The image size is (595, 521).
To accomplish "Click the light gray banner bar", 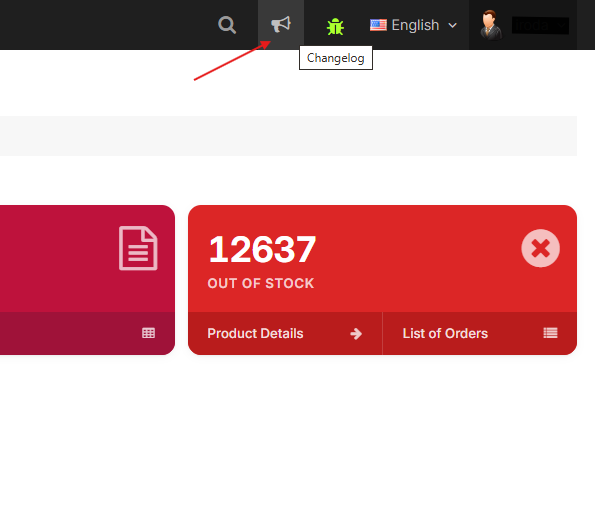I will [288, 136].
